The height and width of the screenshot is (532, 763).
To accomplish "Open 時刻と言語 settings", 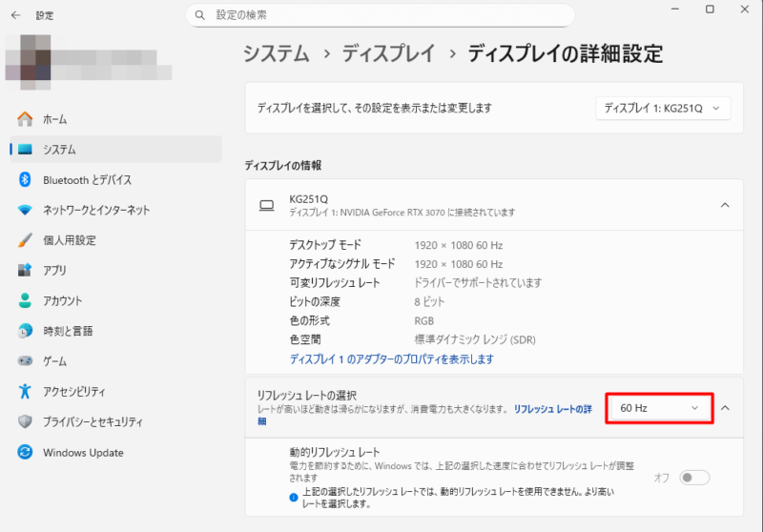I will click(115, 331).
